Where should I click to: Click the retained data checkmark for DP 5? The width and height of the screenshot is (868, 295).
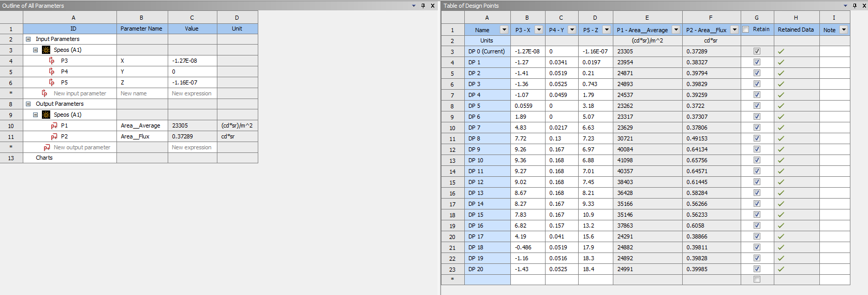[781, 106]
